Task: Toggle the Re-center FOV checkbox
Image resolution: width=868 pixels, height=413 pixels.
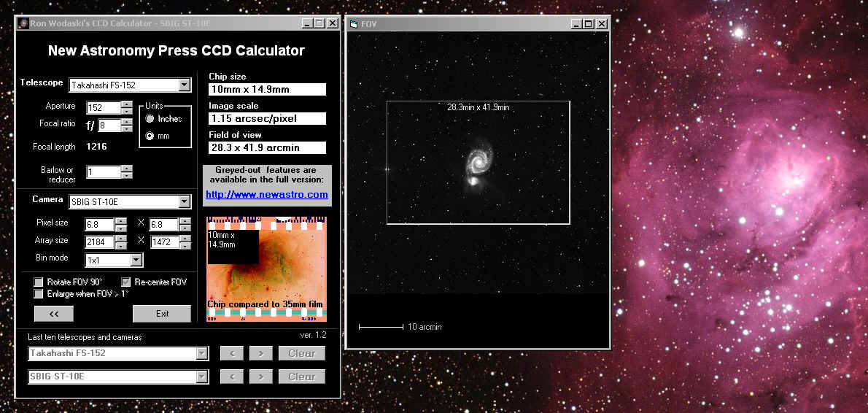Action: click(x=126, y=282)
